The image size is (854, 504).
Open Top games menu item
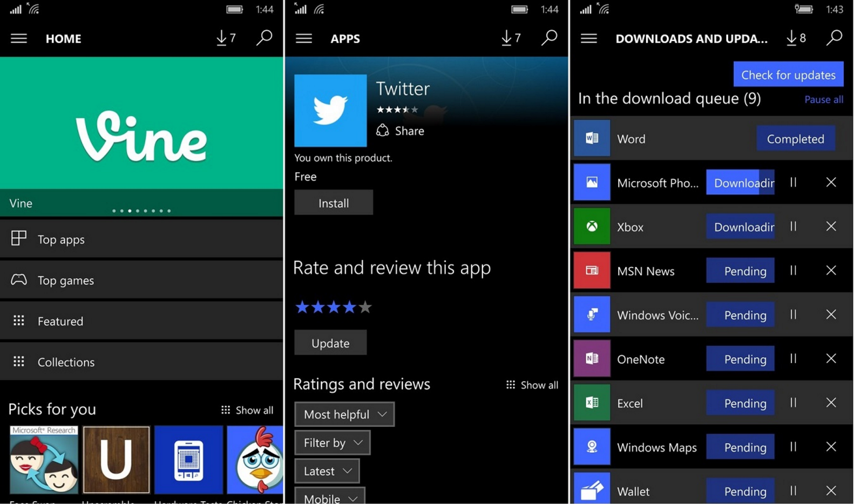141,280
